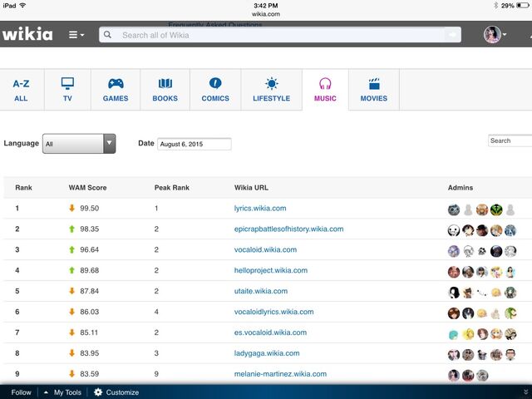This screenshot has height=399, width=532.
Task: Select the Comics category tab
Action: tap(215, 90)
